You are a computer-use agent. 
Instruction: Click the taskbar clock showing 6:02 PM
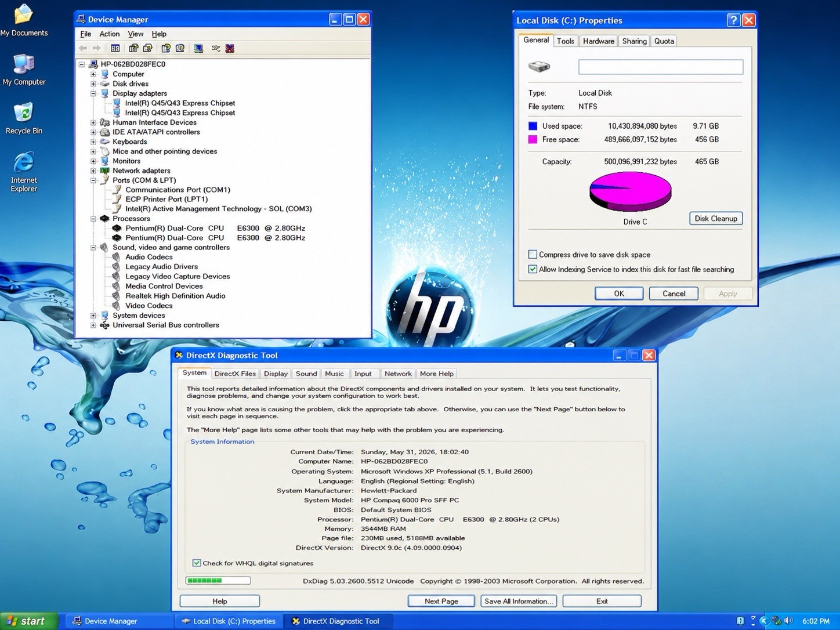[x=816, y=621]
